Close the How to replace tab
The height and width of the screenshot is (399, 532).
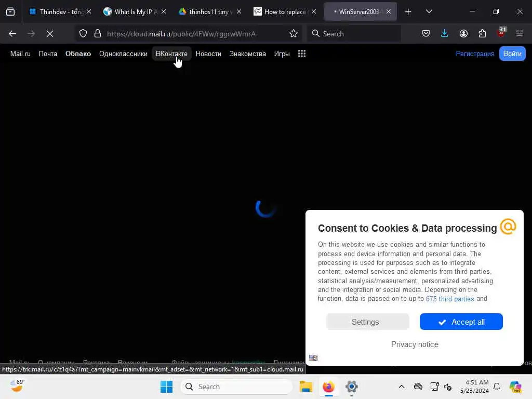pyautogui.click(x=314, y=12)
